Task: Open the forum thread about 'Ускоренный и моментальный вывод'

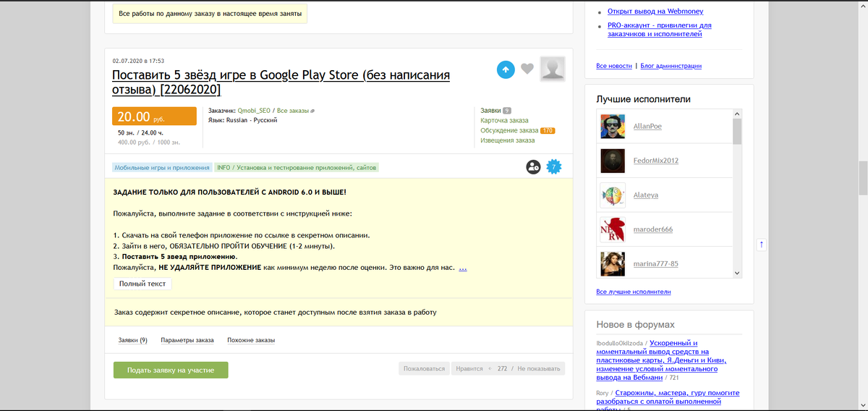Action: click(x=661, y=360)
